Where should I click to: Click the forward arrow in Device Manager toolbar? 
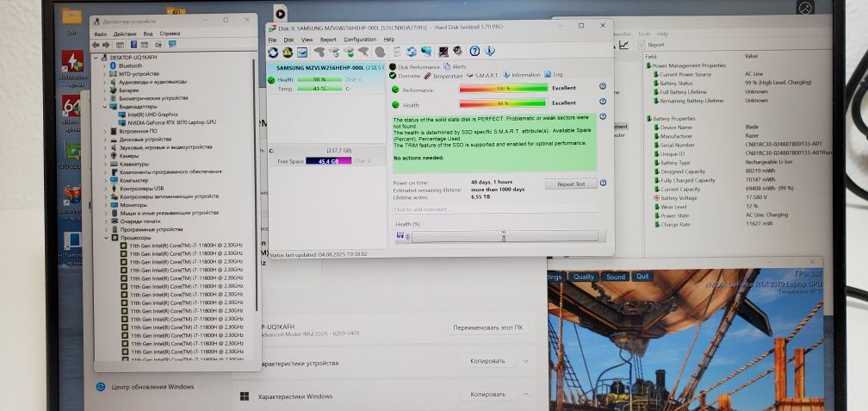coord(106,45)
